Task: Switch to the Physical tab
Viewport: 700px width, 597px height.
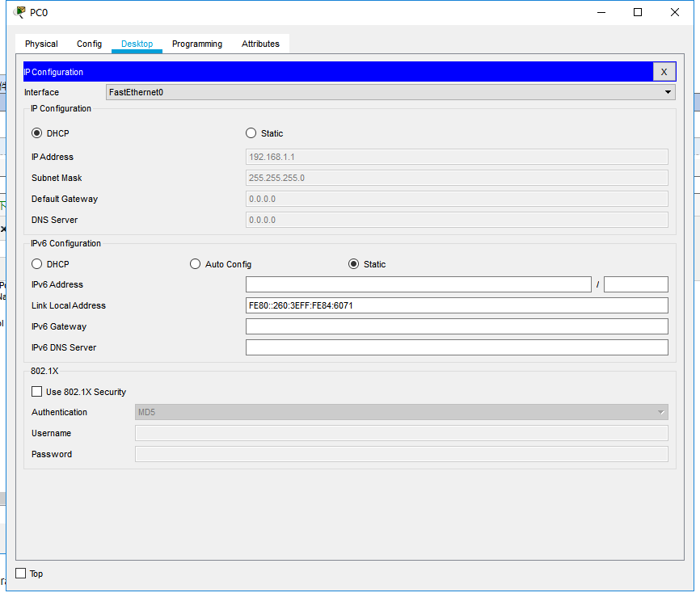Action: [41, 44]
